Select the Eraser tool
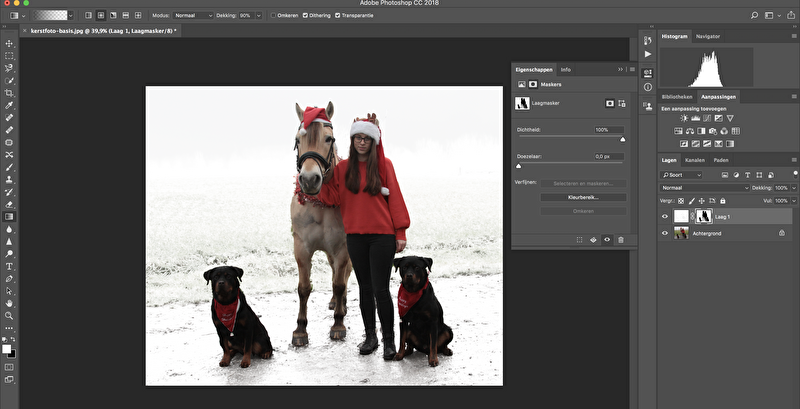This screenshot has height=409, width=800. point(9,204)
